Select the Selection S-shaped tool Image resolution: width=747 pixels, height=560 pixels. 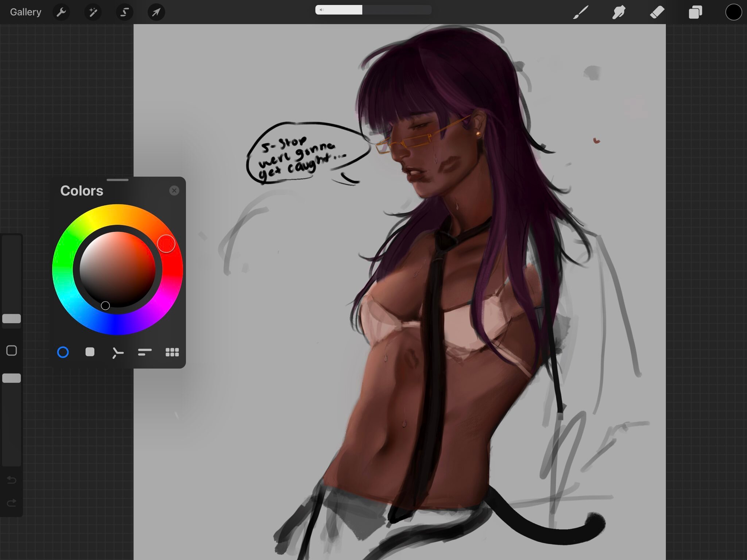click(x=124, y=12)
